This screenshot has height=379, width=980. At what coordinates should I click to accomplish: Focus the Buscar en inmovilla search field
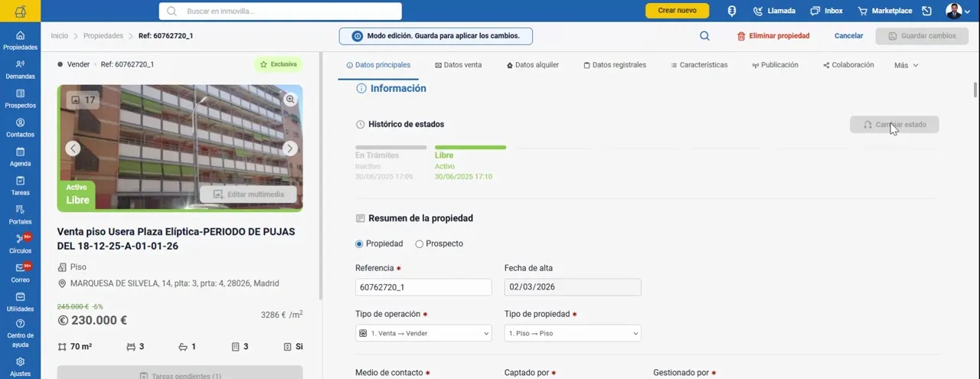(x=280, y=11)
